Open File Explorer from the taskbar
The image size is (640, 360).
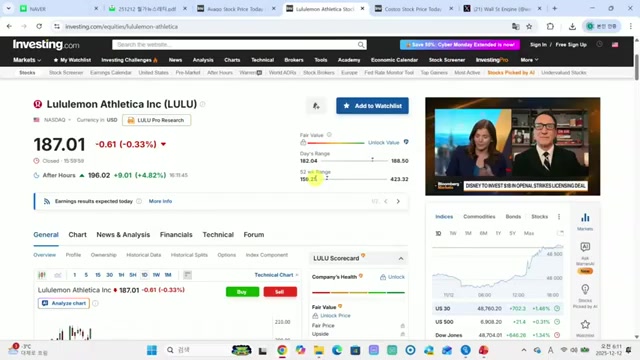[319, 350]
